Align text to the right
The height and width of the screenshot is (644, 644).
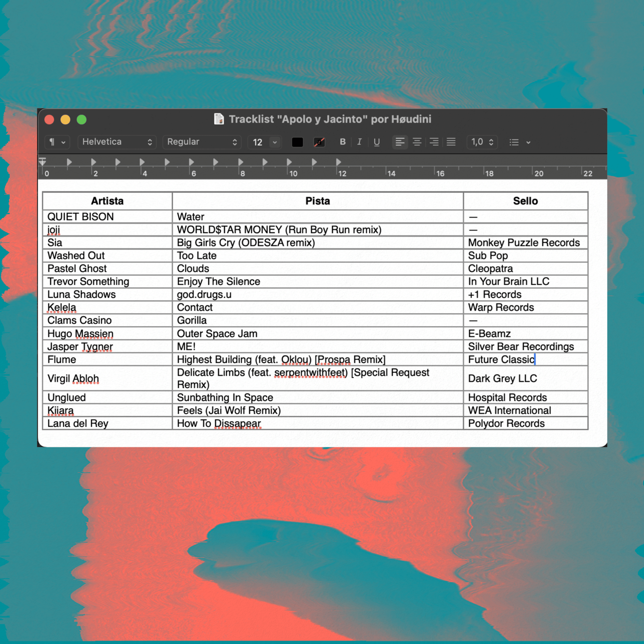[434, 142]
